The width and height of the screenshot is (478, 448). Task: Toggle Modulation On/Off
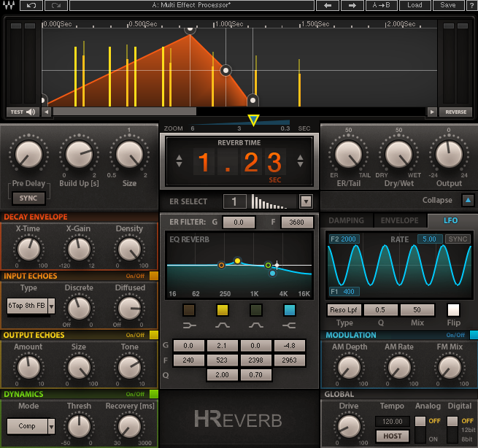[474, 335]
